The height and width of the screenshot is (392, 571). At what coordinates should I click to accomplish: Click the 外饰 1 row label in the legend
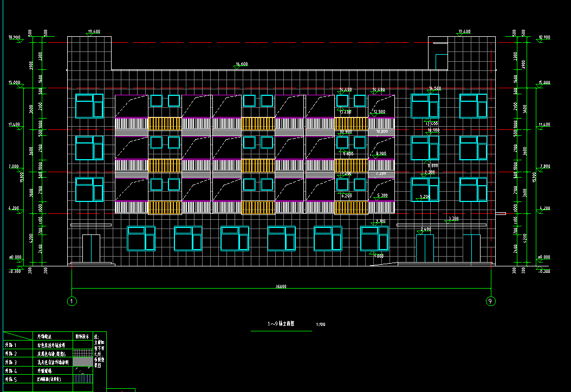tap(11, 344)
